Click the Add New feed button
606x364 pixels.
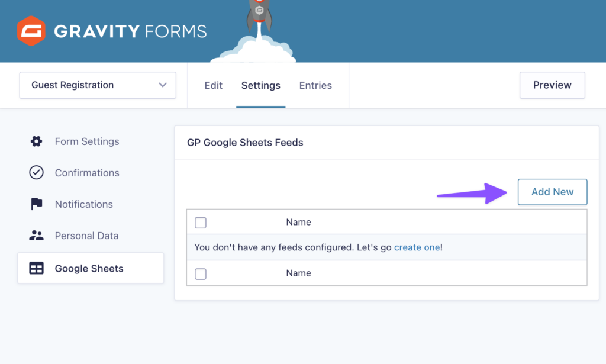click(552, 192)
